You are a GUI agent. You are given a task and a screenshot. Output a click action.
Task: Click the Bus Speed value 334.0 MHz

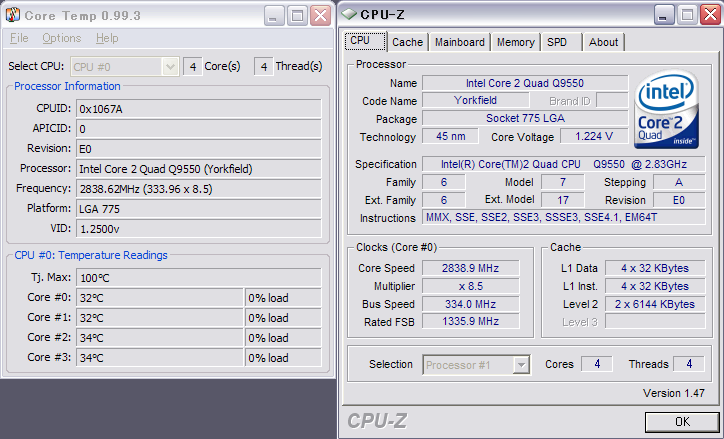(471, 304)
